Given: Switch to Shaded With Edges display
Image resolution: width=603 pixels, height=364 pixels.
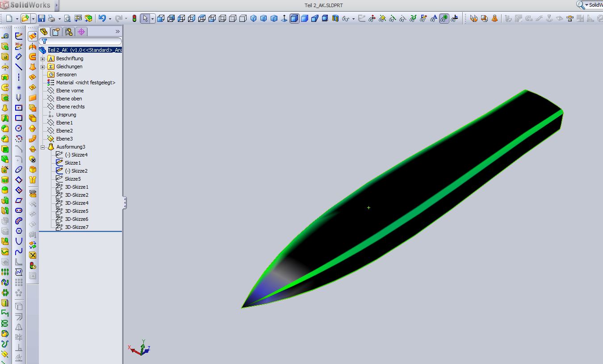Looking at the screenshot, I should [294, 18].
